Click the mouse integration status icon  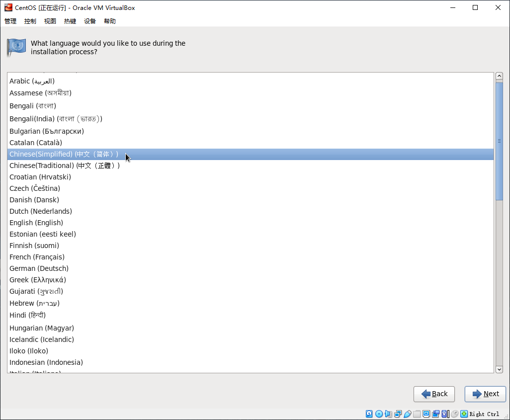(455, 414)
